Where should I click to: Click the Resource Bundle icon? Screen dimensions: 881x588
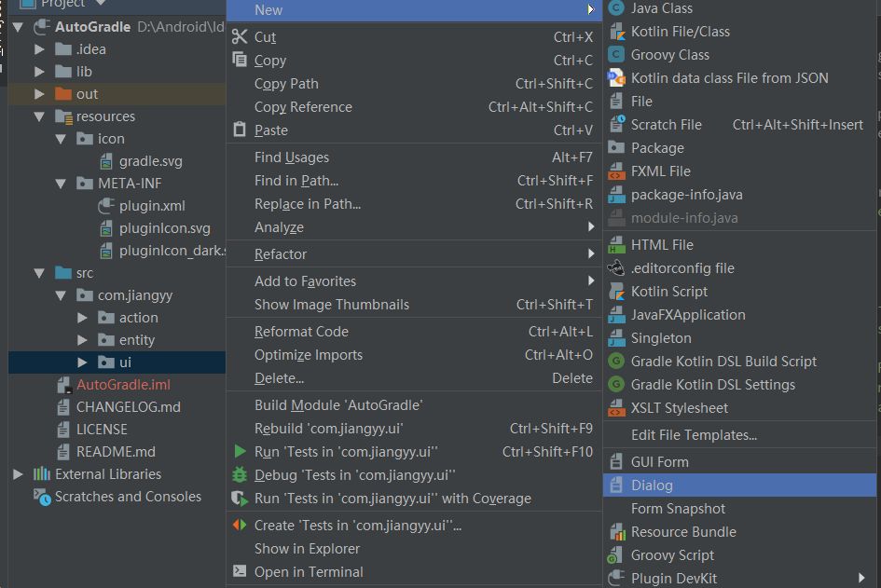(x=617, y=531)
